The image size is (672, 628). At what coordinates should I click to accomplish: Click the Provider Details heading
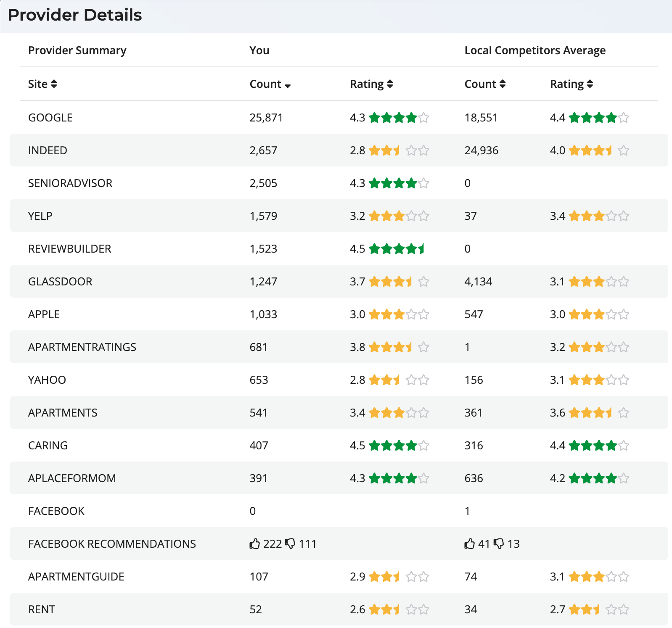75,15
